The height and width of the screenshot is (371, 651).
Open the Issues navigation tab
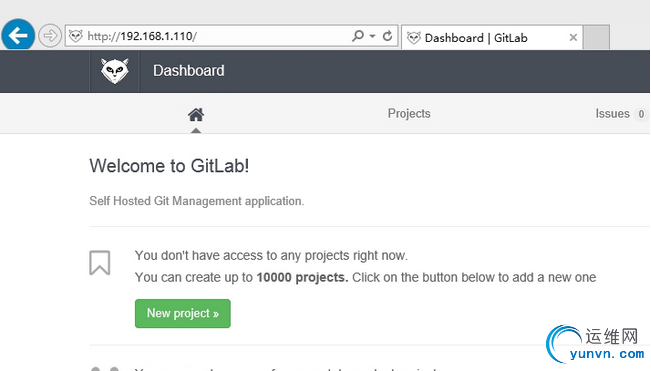[x=612, y=114]
